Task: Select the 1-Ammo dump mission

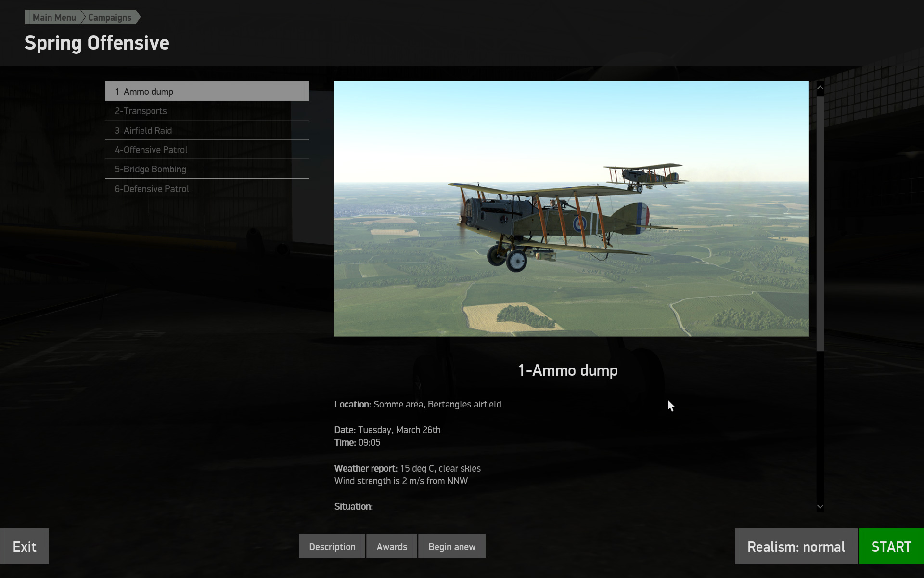Action: pos(206,91)
